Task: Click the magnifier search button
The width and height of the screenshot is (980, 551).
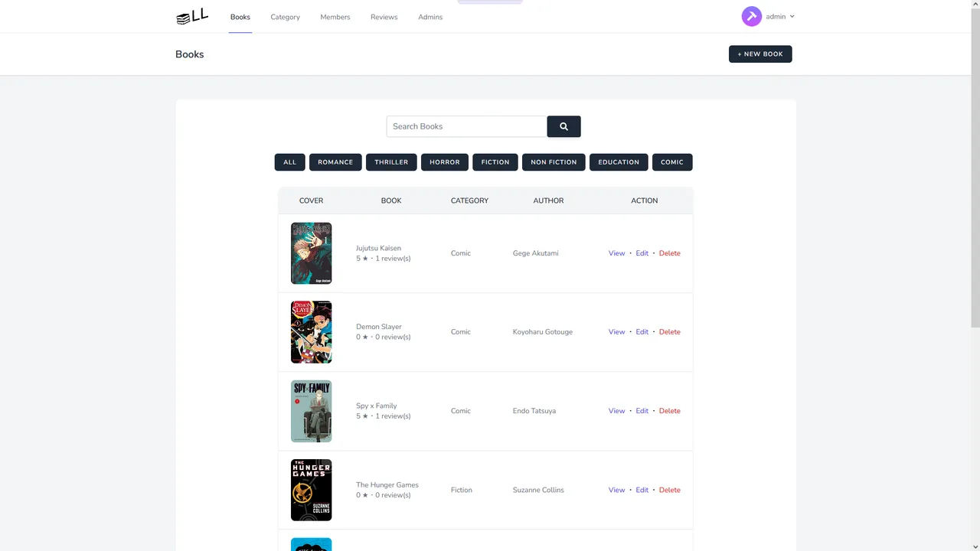Action: (563, 126)
